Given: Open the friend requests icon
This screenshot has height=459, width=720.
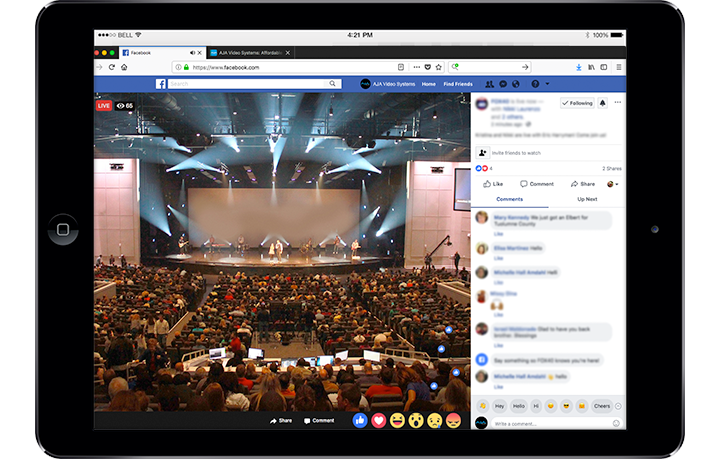Looking at the screenshot, I should pos(489,84).
